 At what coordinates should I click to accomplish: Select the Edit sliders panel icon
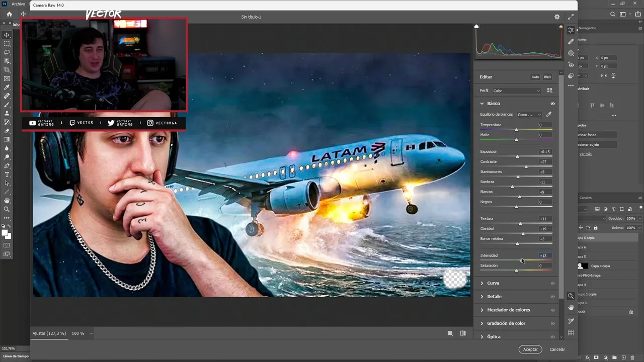(x=571, y=30)
